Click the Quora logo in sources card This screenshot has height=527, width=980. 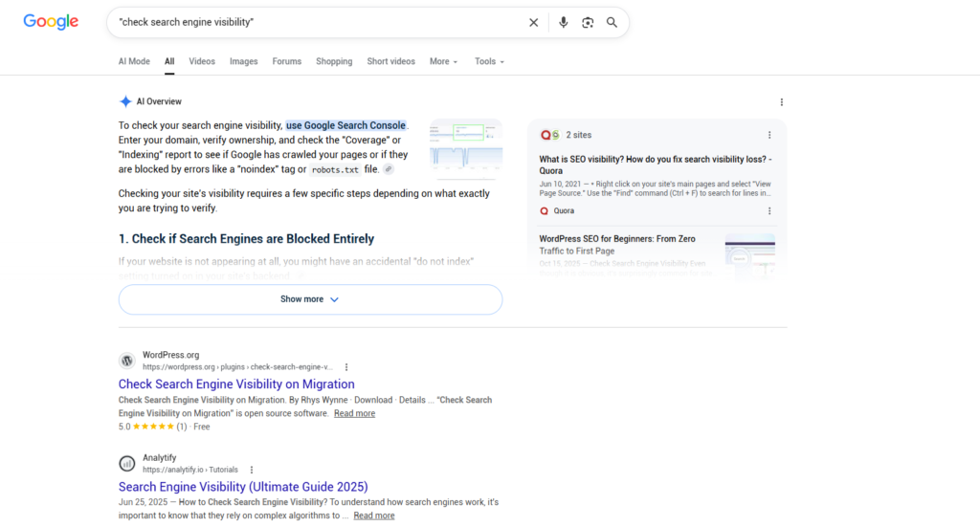[544, 211]
